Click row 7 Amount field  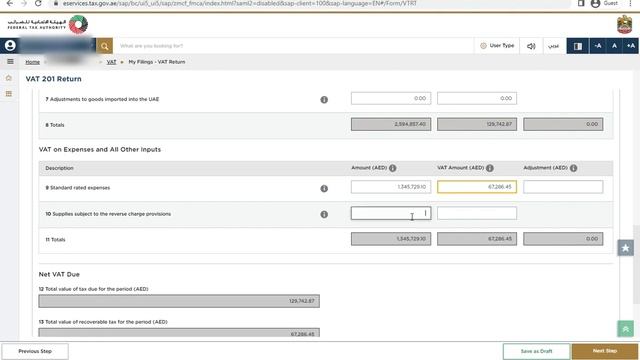391,98
